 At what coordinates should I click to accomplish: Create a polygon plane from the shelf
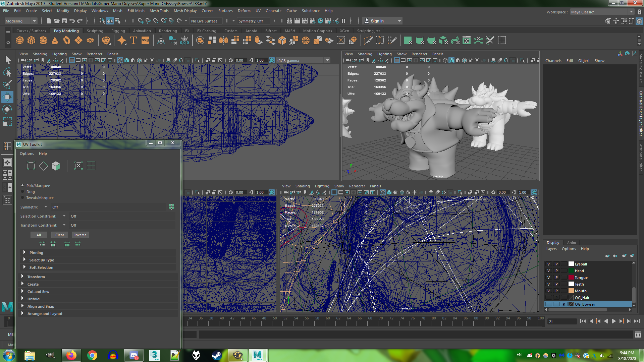point(78,41)
